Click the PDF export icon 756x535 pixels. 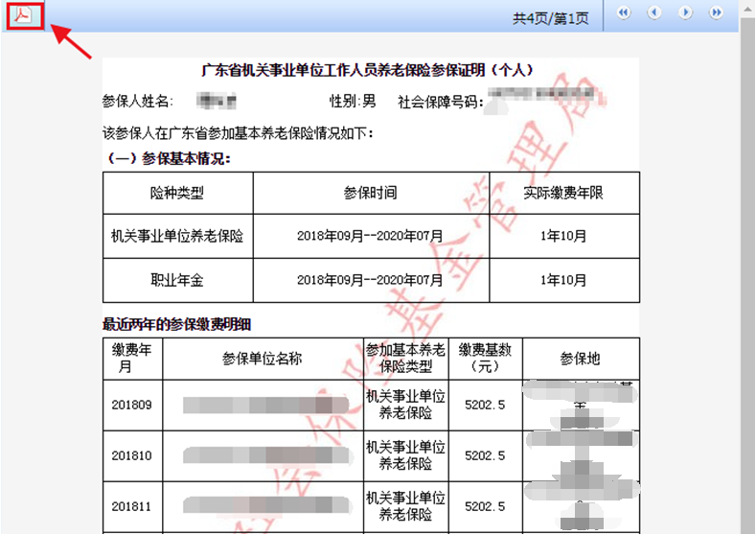[25, 15]
